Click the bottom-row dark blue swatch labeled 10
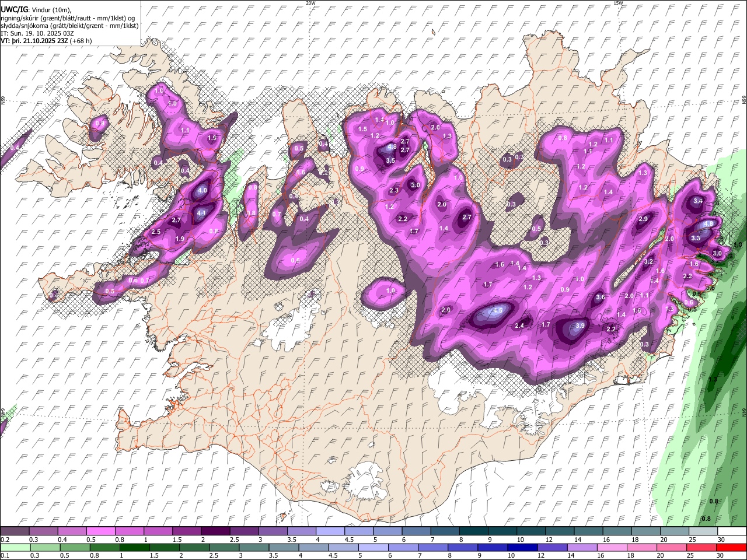Viewport: 747px width, 560px height. click(x=522, y=547)
